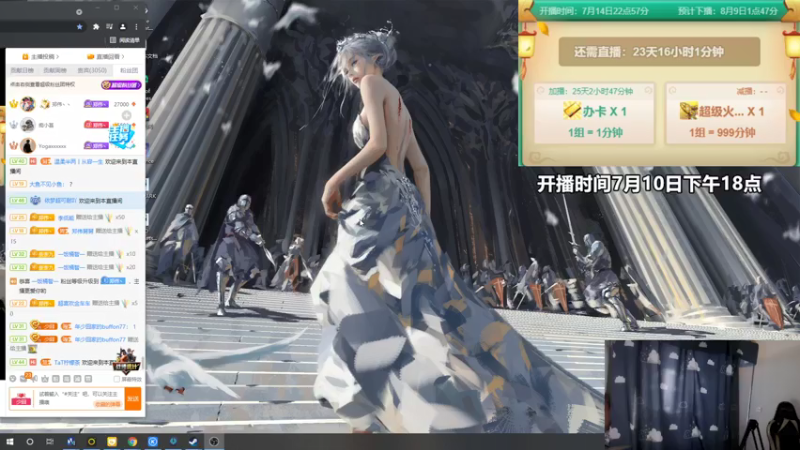The width and height of the screenshot is (800, 450).
Task: Click the streamer webcam preview
Action: (x=702, y=395)
